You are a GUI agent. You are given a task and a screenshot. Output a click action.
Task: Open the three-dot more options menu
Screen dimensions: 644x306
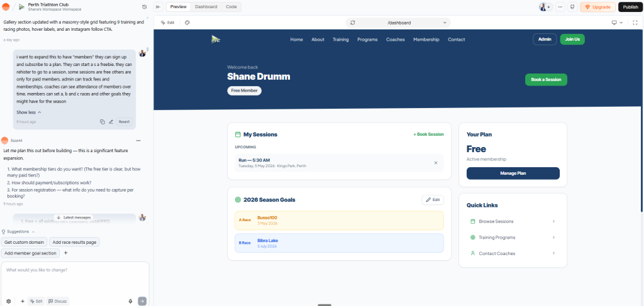coord(560,7)
